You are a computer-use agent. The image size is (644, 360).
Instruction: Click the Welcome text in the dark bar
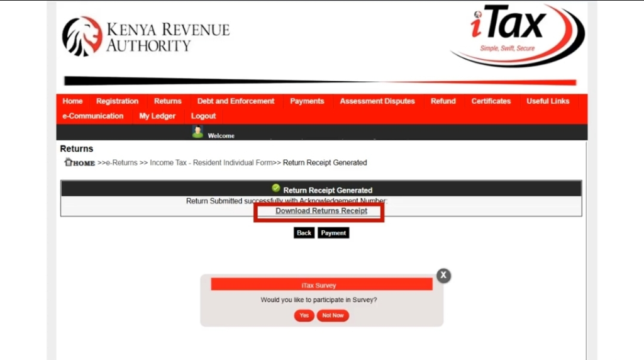[x=221, y=135]
